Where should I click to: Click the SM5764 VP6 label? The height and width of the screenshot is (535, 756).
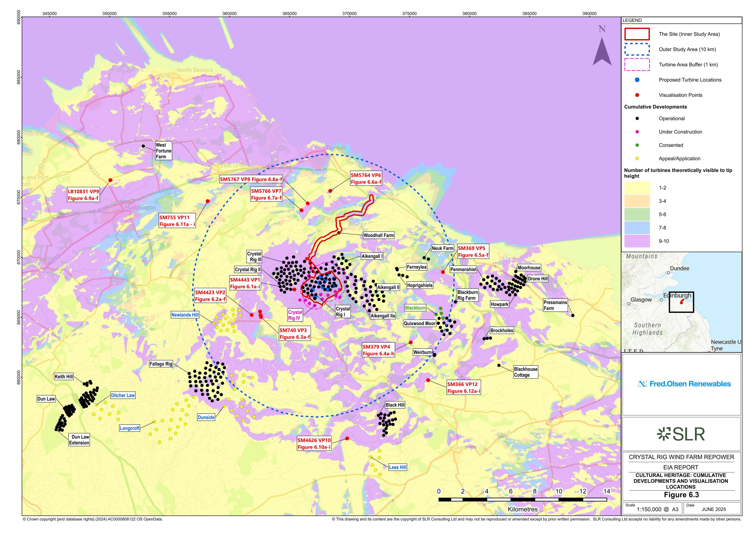tap(366, 179)
